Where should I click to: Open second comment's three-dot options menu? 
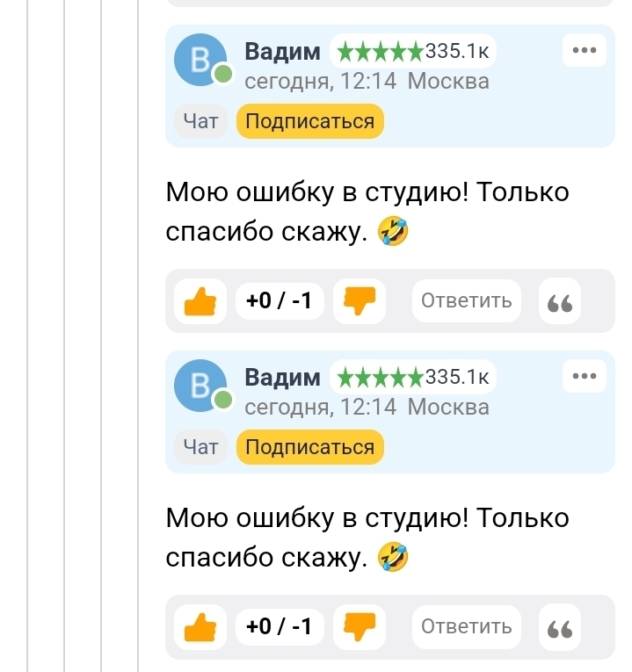[x=584, y=377]
